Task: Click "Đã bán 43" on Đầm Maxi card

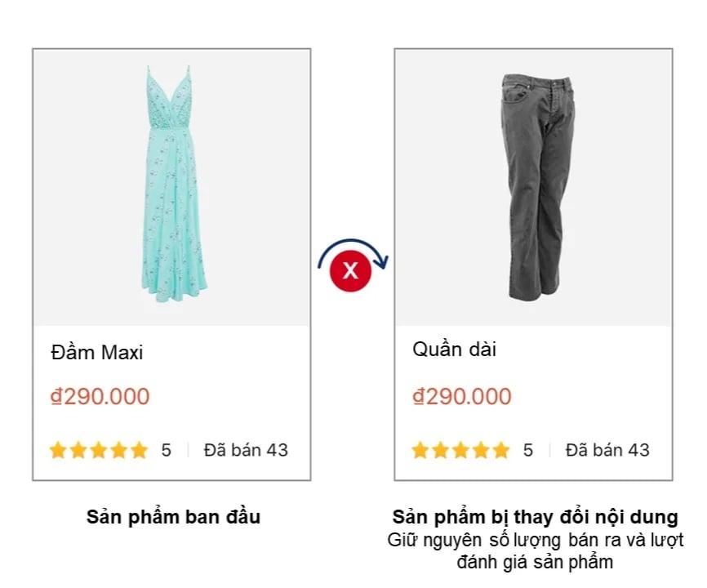Action: (x=246, y=450)
